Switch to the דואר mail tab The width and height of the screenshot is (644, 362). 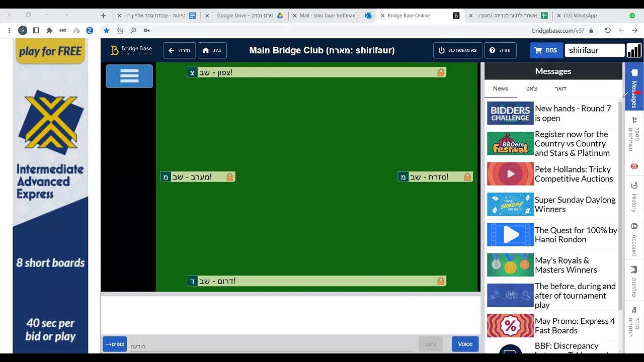[x=560, y=88]
